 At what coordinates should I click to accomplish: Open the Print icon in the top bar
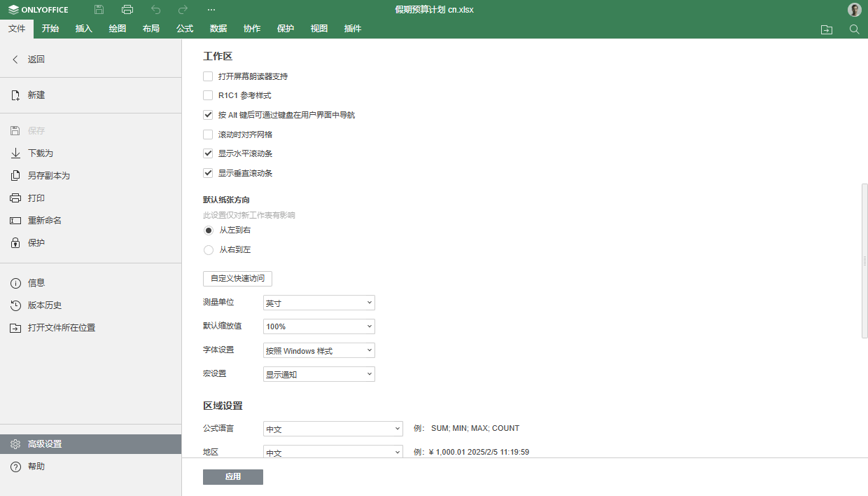point(127,9)
